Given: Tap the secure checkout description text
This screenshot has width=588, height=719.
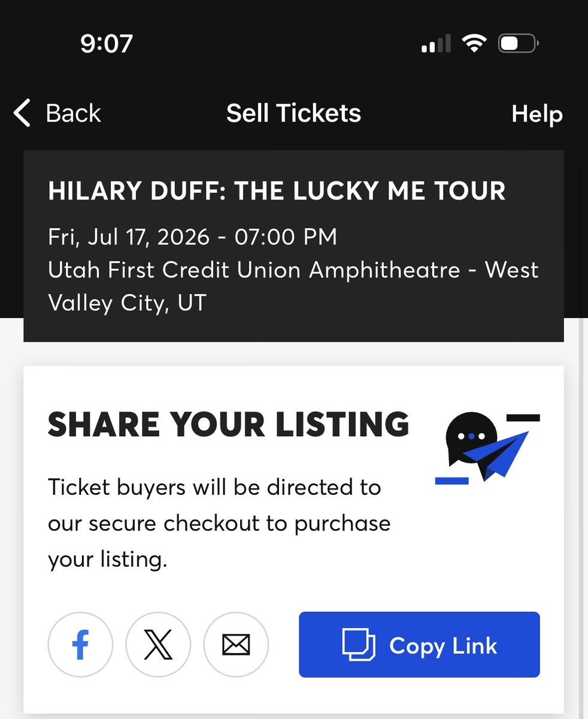Looking at the screenshot, I should pos(219,523).
